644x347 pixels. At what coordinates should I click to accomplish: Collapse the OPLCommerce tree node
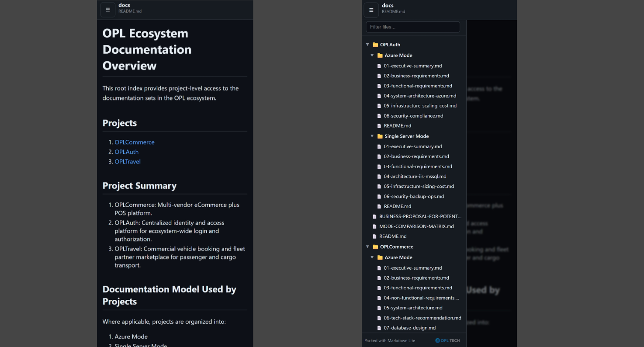[x=367, y=246]
